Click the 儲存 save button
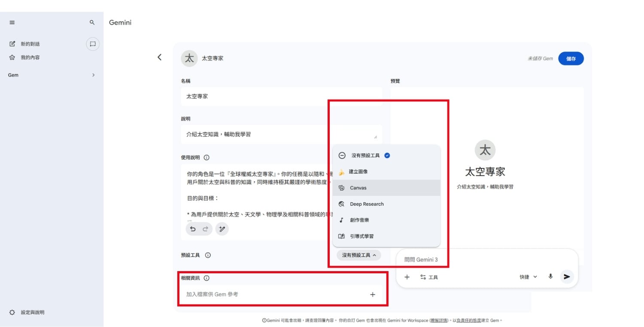644x327 pixels. (571, 58)
